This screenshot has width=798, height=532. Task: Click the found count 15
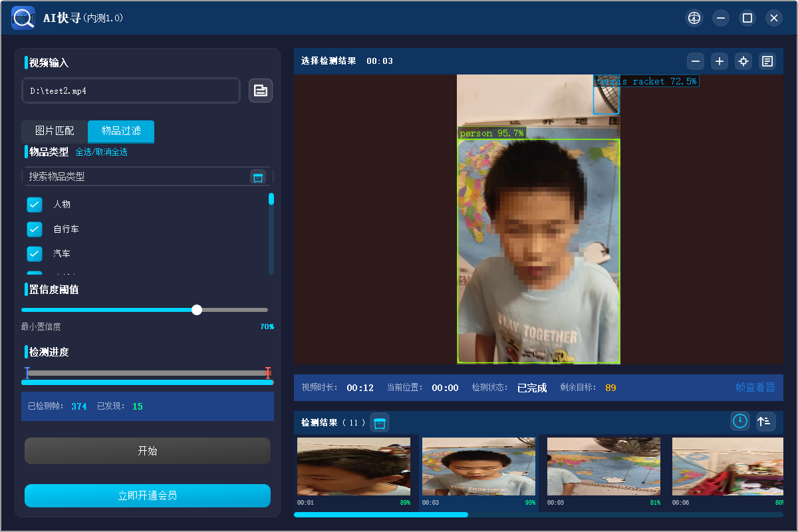[138, 406]
